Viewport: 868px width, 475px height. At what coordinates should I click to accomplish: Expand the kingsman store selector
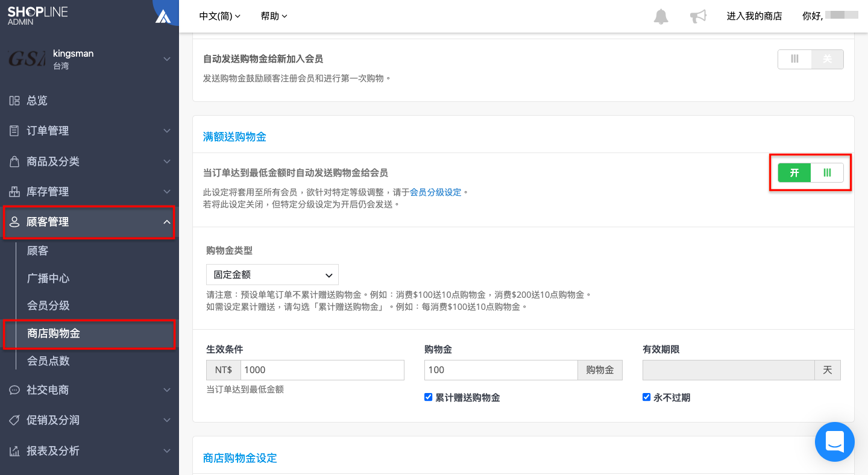[x=89, y=59]
